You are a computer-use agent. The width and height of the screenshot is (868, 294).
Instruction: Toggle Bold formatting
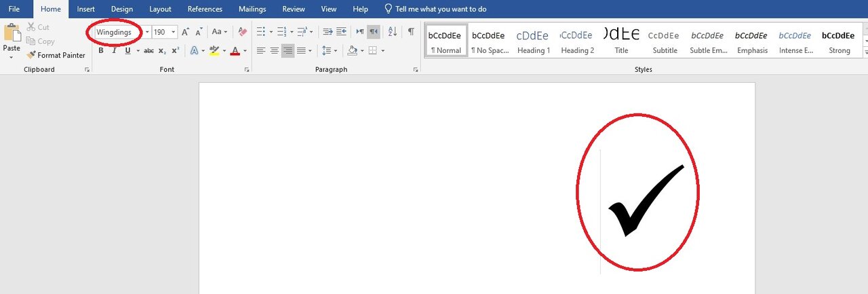(x=101, y=51)
